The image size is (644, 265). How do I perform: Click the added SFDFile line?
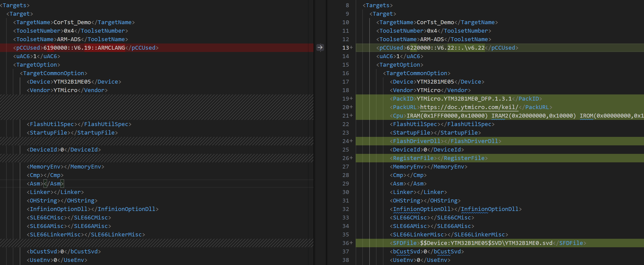point(489,243)
